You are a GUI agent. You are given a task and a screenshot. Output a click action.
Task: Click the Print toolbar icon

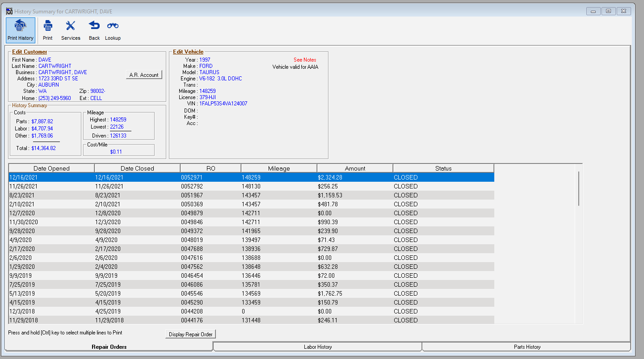point(48,30)
